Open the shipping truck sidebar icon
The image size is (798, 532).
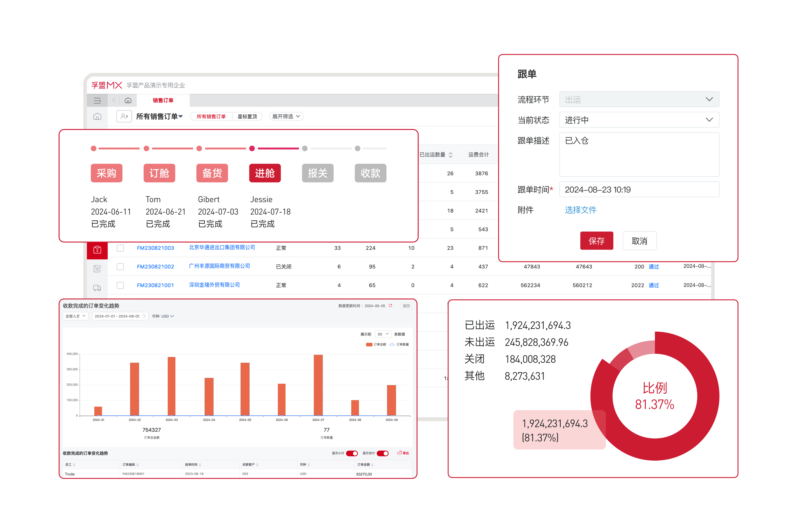[97, 288]
